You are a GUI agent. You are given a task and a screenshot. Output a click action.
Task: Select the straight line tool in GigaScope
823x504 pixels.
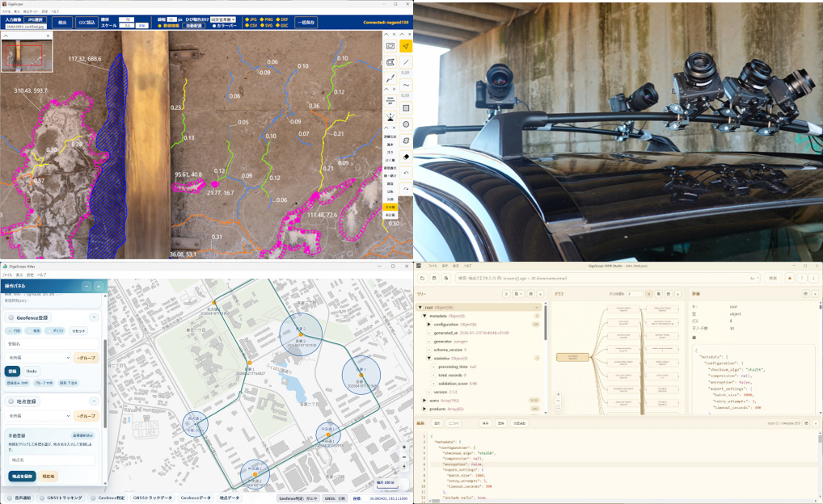406,62
